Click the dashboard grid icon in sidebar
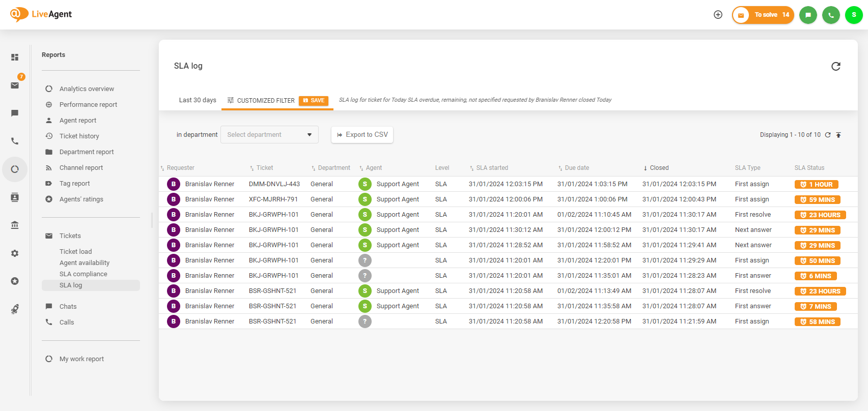Viewport: 868px width, 411px height. coord(15,57)
